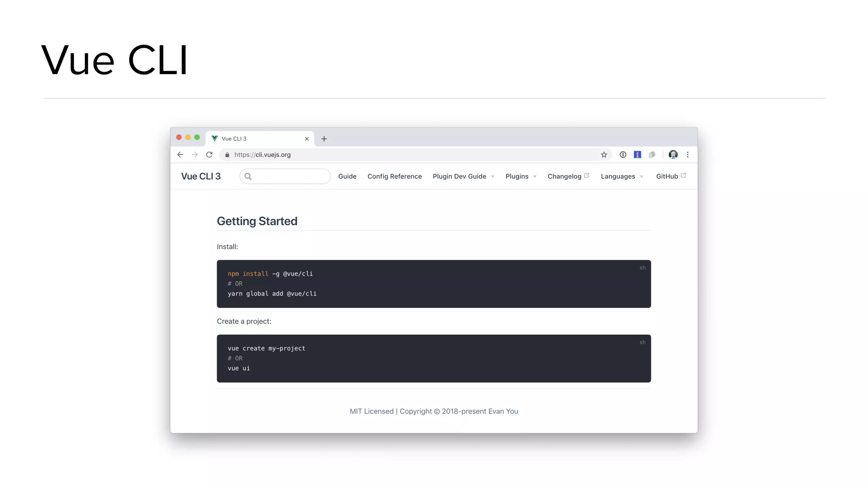The image size is (868, 488).
Task: Open the Chrome three-dot menu
Action: (x=687, y=155)
